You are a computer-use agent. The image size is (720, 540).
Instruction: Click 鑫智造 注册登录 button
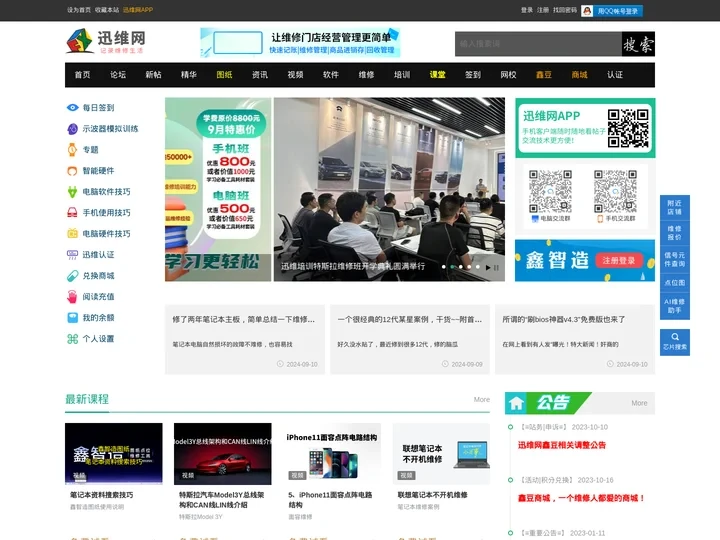[x=619, y=261]
